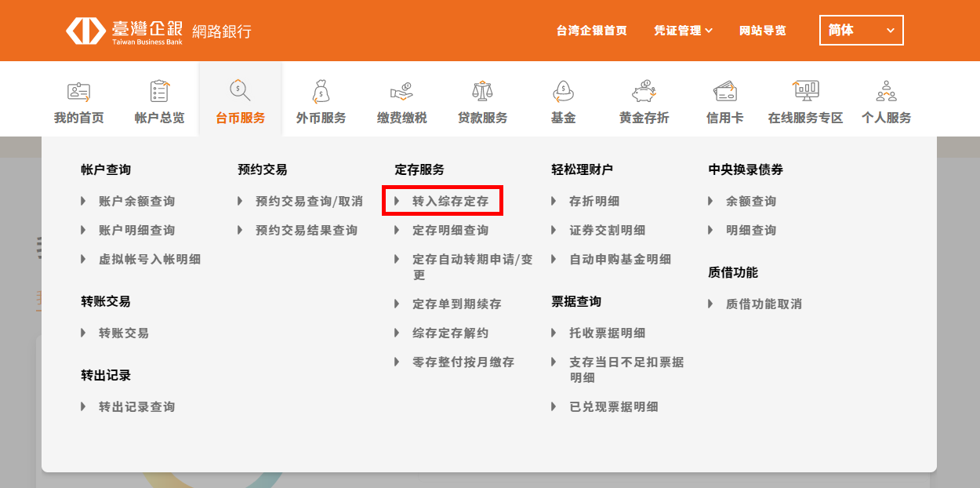Select 贷款服务 balance scale icon
This screenshot has height=488, width=980.
[x=482, y=92]
